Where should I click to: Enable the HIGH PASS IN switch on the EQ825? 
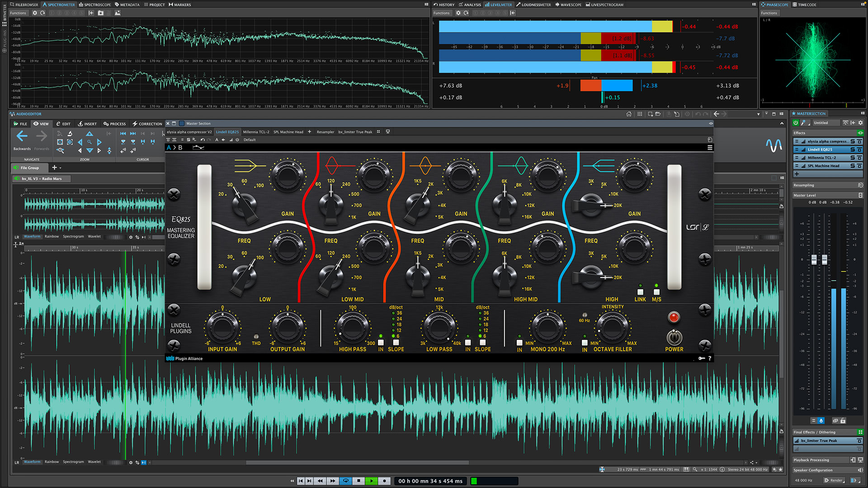click(380, 343)
